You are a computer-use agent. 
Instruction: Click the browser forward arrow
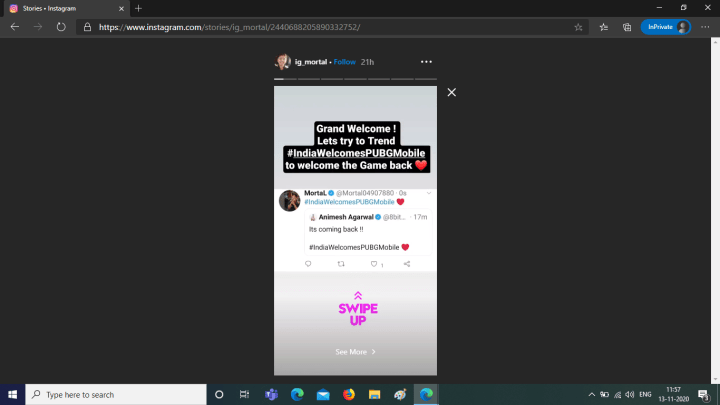coord(38,27)
